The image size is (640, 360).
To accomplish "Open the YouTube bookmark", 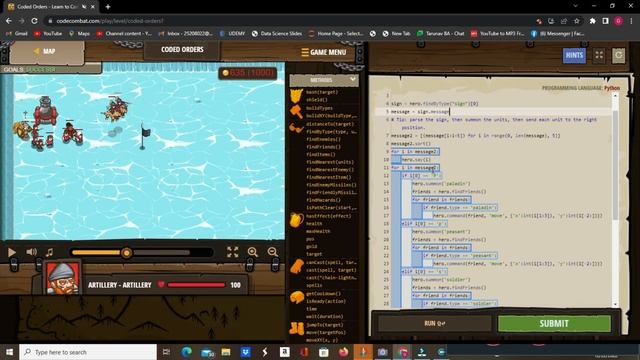I will (x=48, y=33).
